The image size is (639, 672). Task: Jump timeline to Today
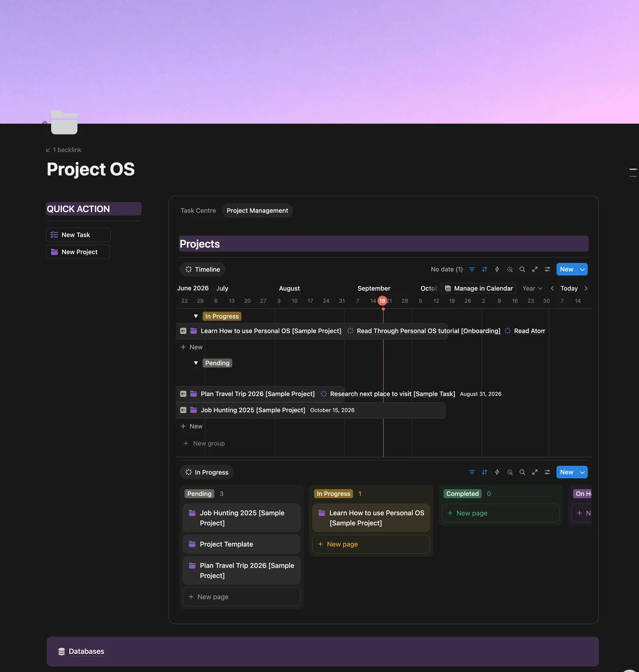[x=569, y=288]
